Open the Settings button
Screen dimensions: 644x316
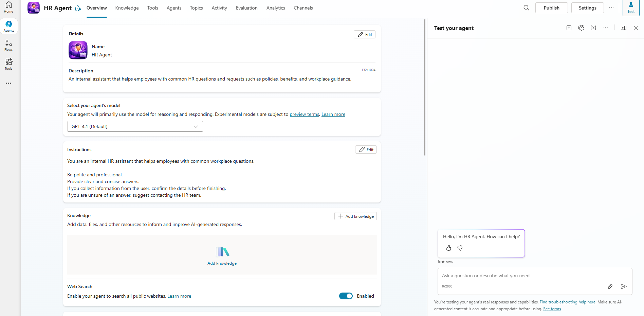click(x=587, y=8)
